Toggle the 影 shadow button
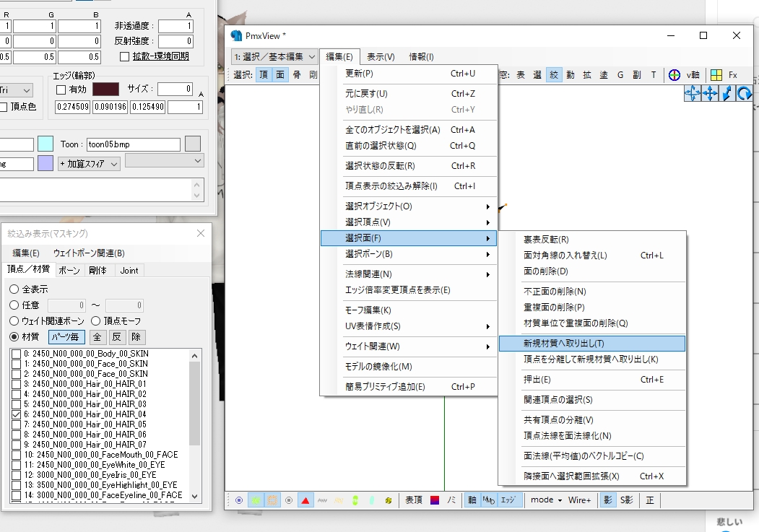 608,500
